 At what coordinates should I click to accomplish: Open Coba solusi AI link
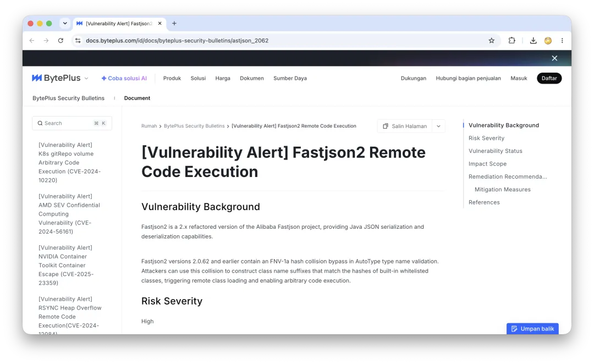tap(124, 79)
